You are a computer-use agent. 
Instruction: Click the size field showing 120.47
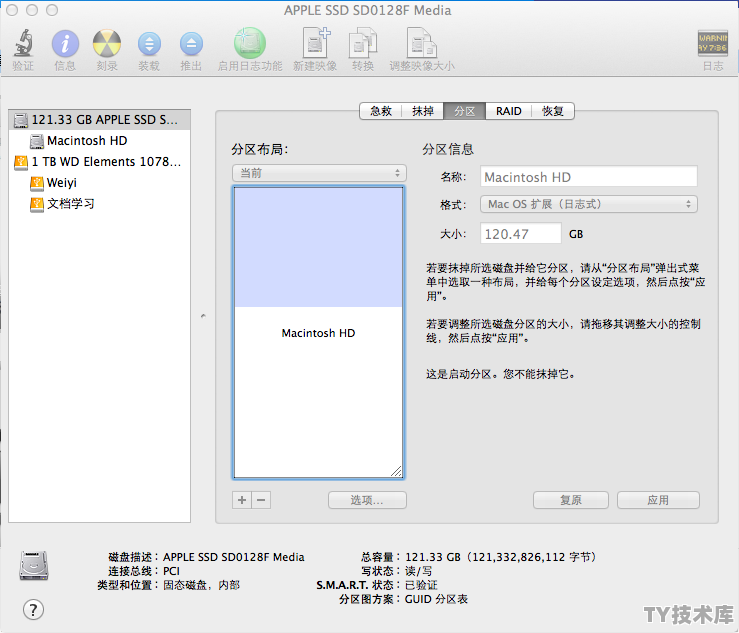click(521, 234)
